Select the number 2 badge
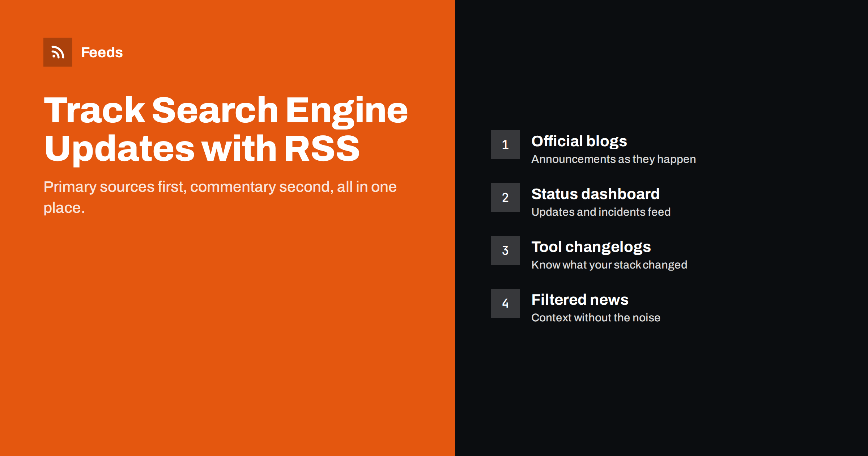This screenshot has height=456, width=868. click(x=506, y=198)
